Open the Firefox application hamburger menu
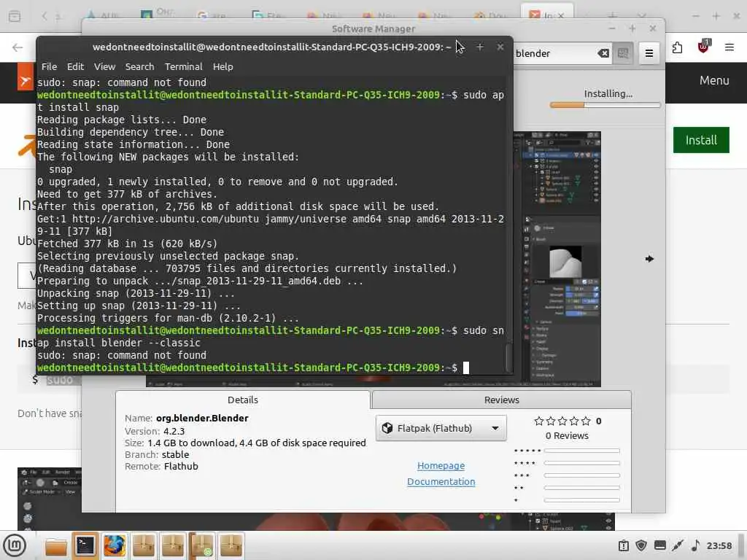The width and height of the screenshot is (747, 560). click(x=729, y=47)
